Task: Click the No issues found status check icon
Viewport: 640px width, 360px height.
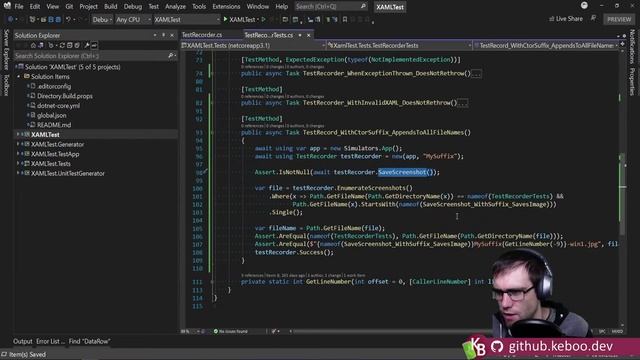Action: click(216, 331)
